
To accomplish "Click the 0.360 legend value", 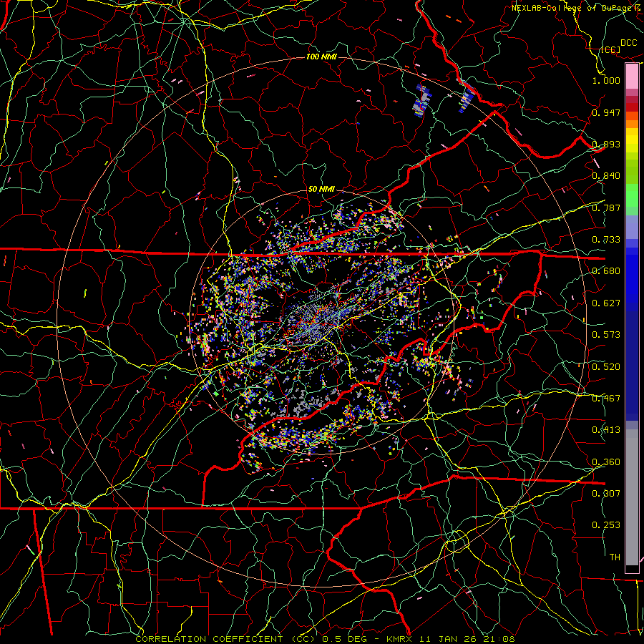I will (606, 462).
